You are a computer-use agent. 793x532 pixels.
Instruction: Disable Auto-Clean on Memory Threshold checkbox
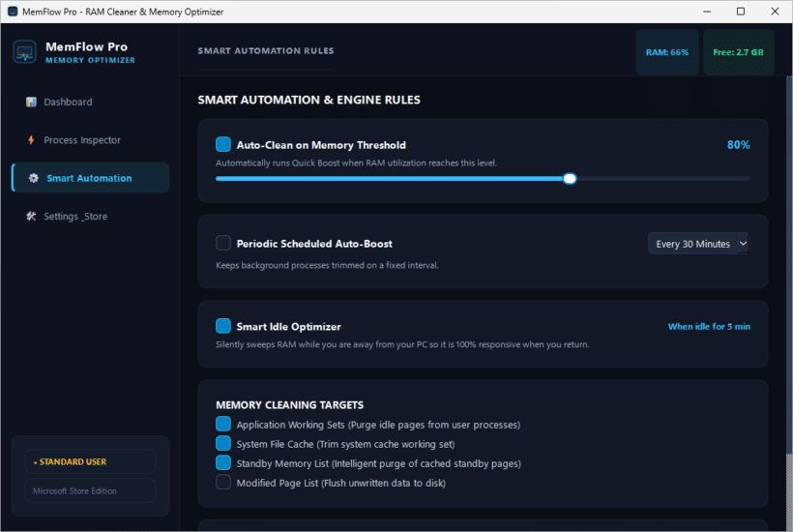click(223, 145)
